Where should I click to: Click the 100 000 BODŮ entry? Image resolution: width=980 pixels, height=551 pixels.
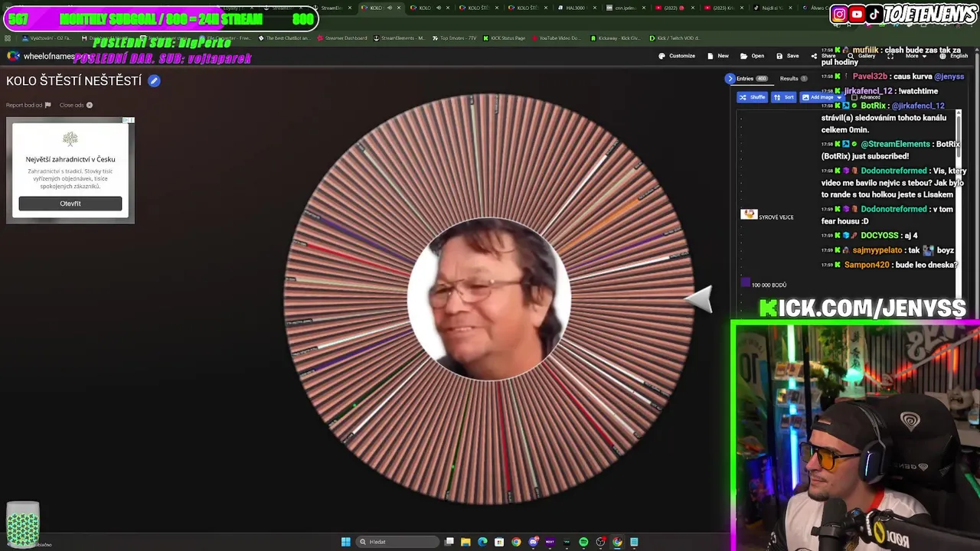pos(769,285)
